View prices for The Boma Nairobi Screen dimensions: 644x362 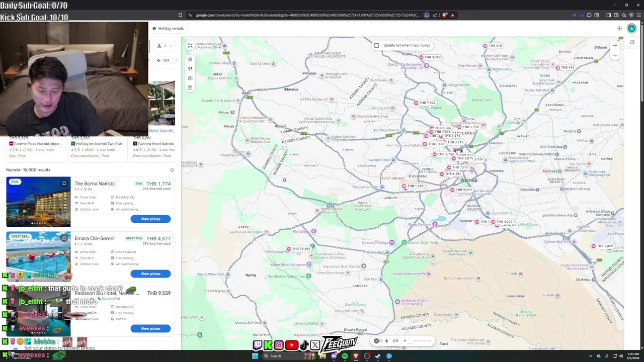coord(150,219)
